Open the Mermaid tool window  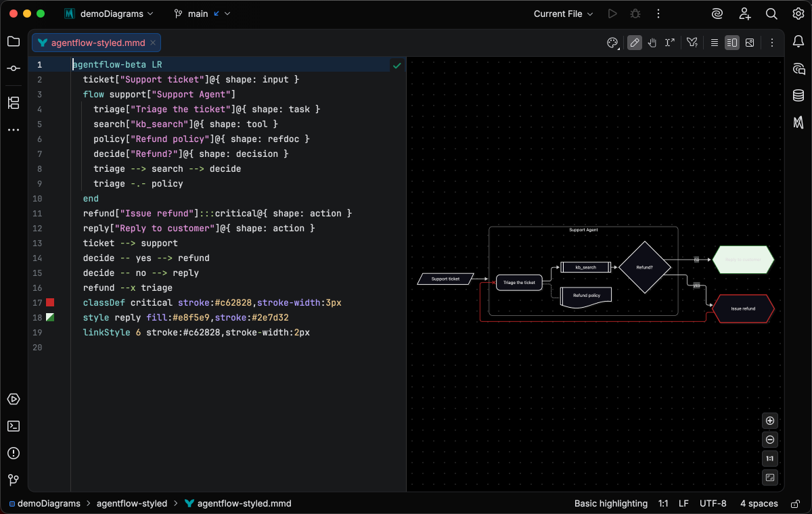click(x=798, y=122)
